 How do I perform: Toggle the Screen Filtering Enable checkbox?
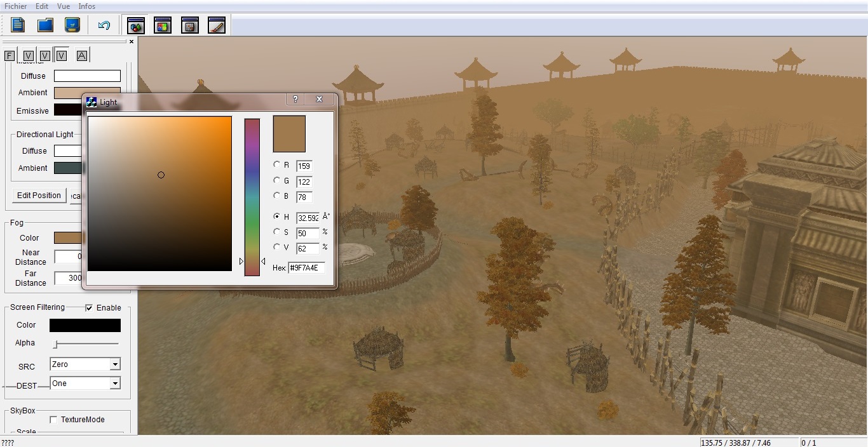89,308
